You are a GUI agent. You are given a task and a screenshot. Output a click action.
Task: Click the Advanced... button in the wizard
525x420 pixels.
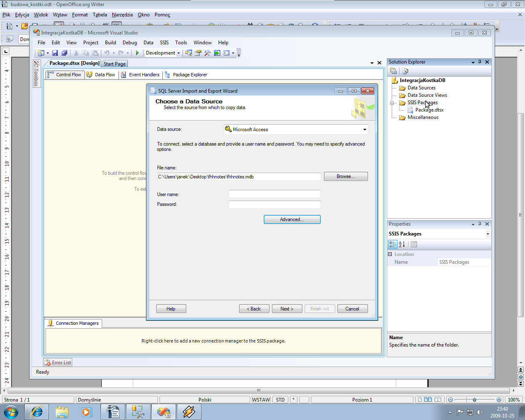(292, 219)
